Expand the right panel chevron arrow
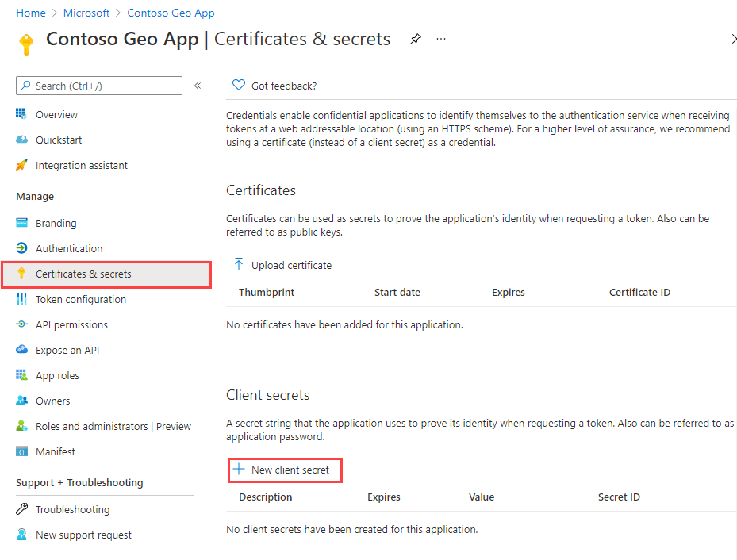Image resolution: width=737 pixels, height=560 pixels. pos(733,39)
